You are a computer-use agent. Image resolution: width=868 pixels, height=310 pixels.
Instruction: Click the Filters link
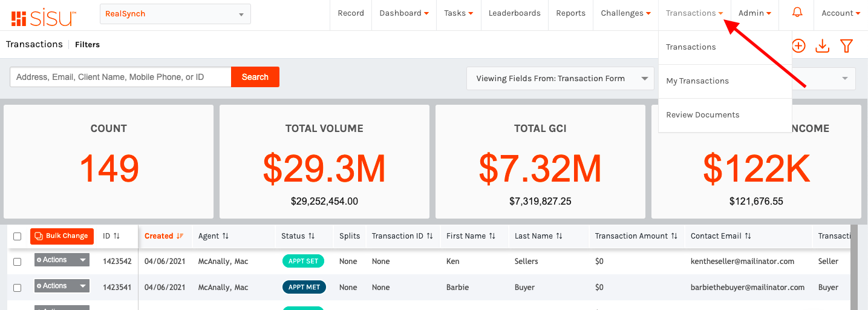(88, 45)
